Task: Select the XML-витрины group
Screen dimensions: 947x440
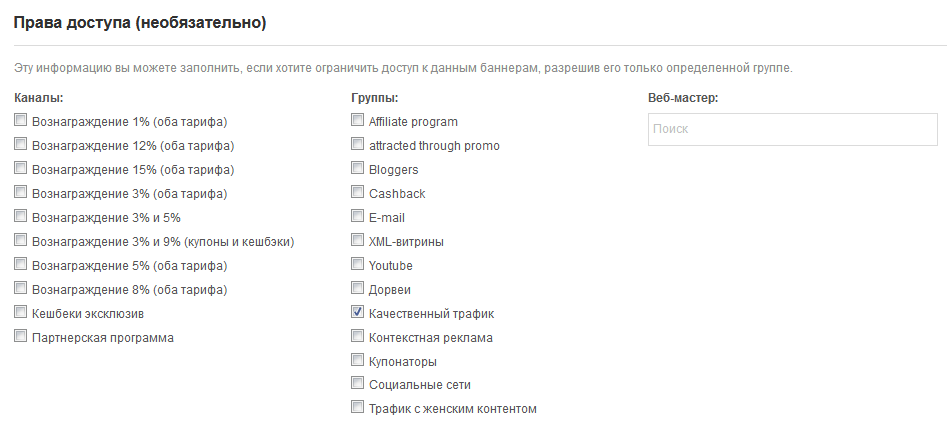Action: pos(358,241)
